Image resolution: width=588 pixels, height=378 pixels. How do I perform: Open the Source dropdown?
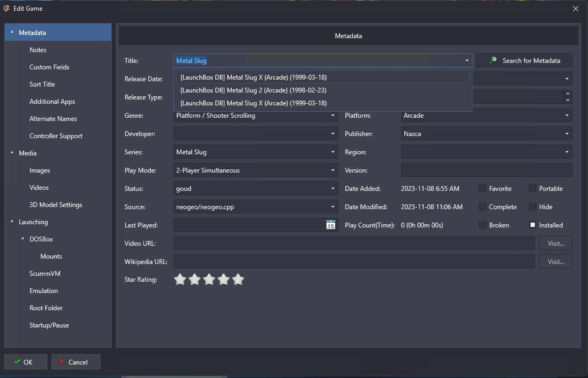[332, 207]
